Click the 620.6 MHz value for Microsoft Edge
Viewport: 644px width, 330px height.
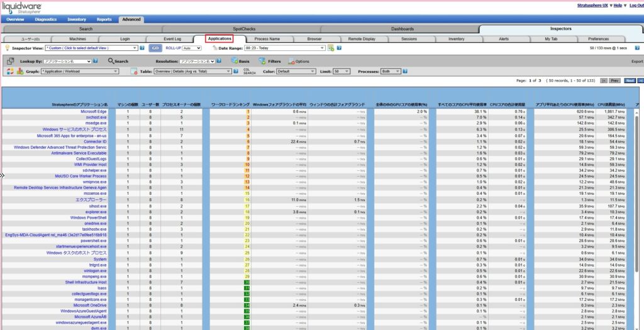[x=586, y=112]
